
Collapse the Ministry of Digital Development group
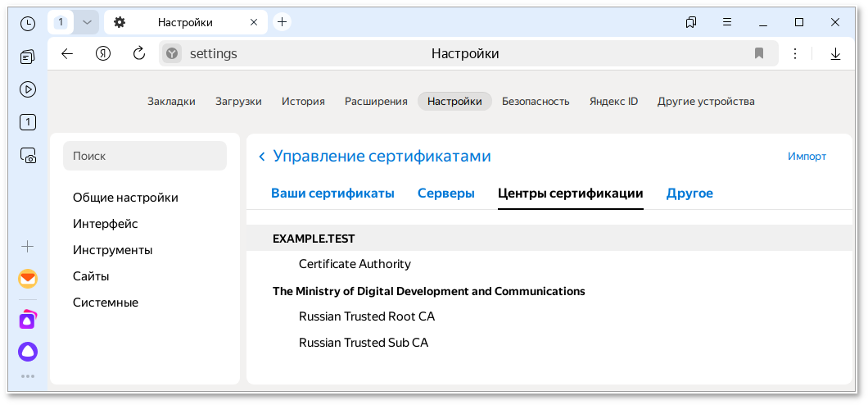[428, 291]
